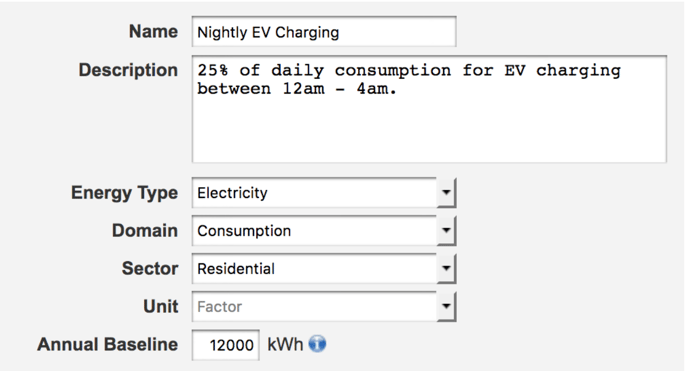Click inside the Description text area
This screenshot has width=688, height=371.
429,109
